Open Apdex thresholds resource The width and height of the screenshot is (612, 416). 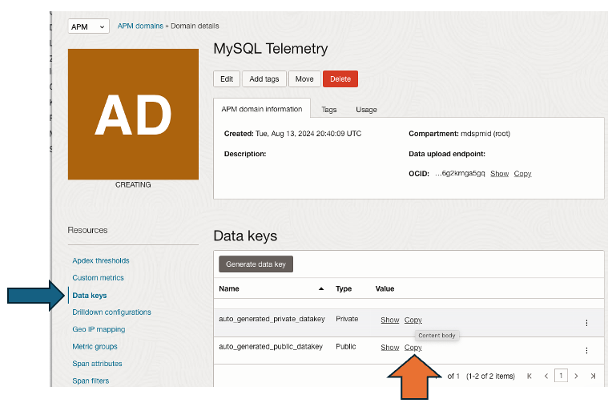click(101, 261)
